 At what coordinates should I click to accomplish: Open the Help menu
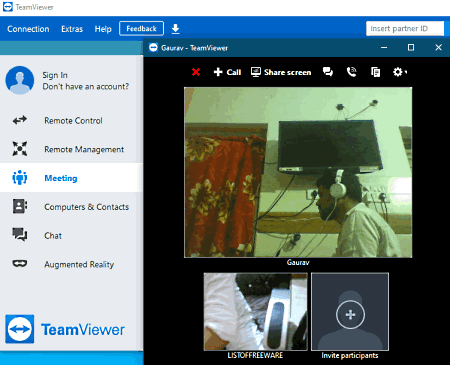[x=103, y=29]
